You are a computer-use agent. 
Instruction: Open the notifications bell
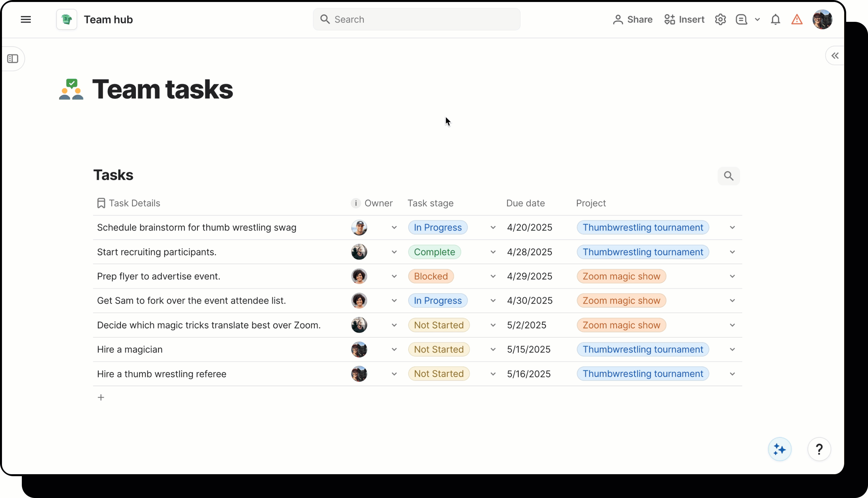click(775, 20)
